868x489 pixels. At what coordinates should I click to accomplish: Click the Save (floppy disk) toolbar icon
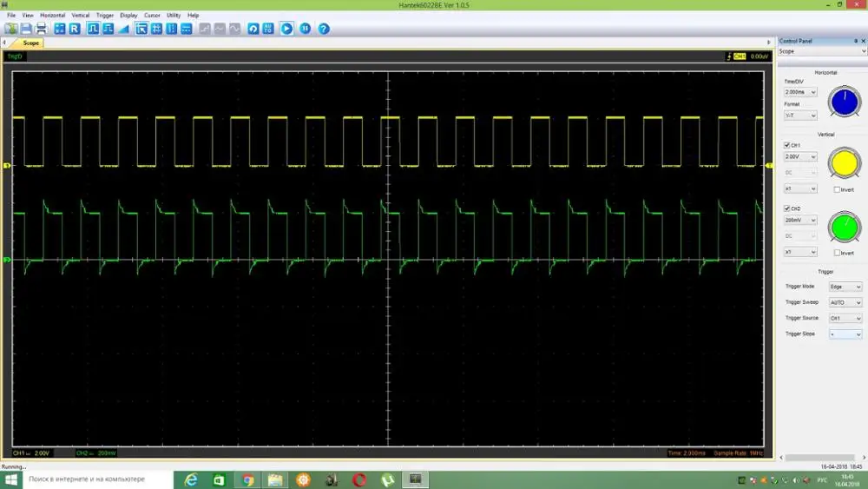pyautogui.click(x=25, y=29)
